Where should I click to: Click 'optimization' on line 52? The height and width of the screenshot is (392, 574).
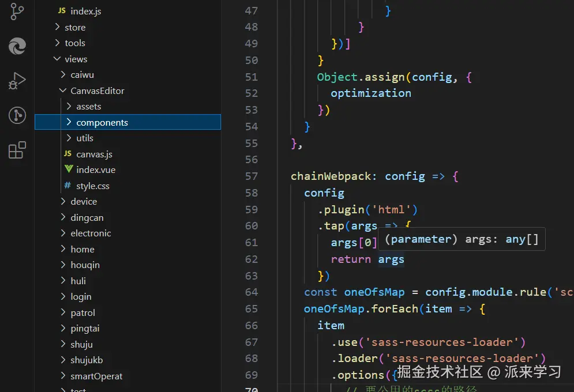(x=371, y=93)
